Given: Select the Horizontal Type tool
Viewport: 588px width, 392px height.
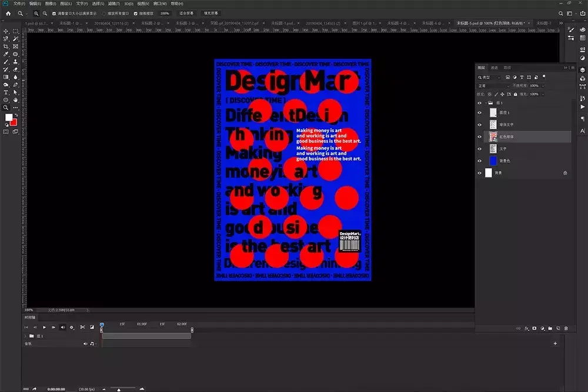Looking at the screenshot, I should (6, 92).
